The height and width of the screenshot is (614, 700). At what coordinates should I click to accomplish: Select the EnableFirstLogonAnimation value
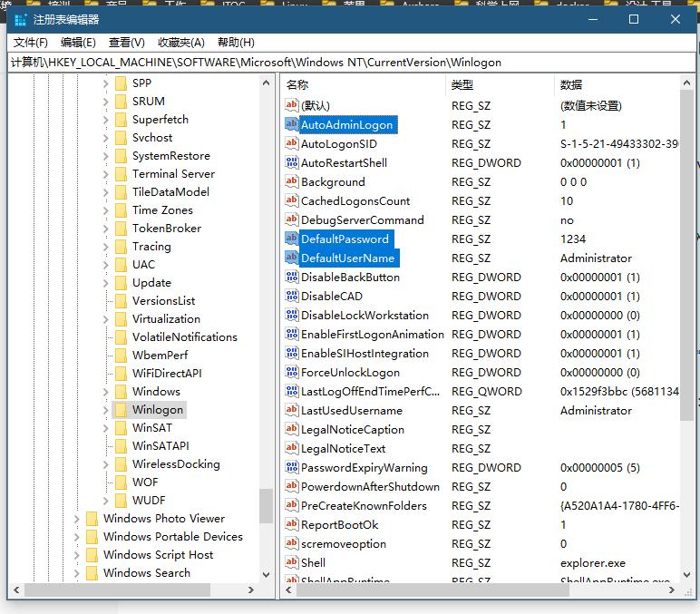point(373,335)
